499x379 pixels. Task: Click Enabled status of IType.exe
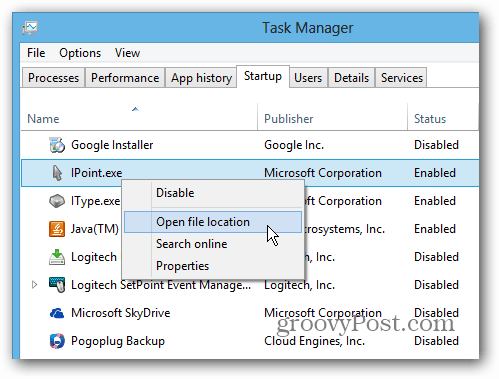click(435, 201)
